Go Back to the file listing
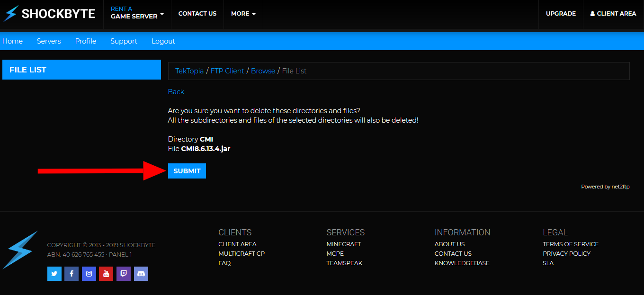 point(176,91)
